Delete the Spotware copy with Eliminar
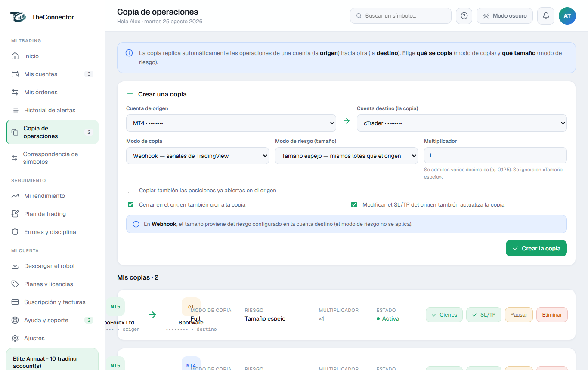The height and width of the screenshot is (370, 588). coord(552,315)
